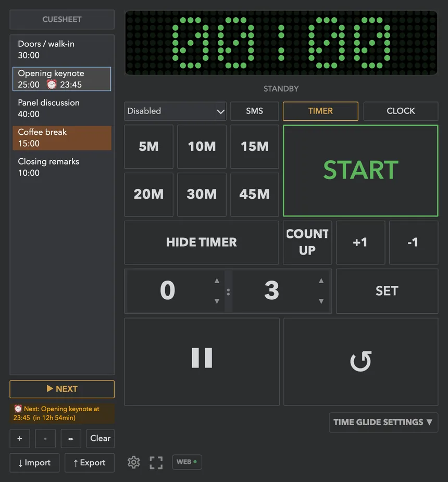Open settings with the gear icon
The width and height of the screenshot is (448, 482).
coord(133,462)
